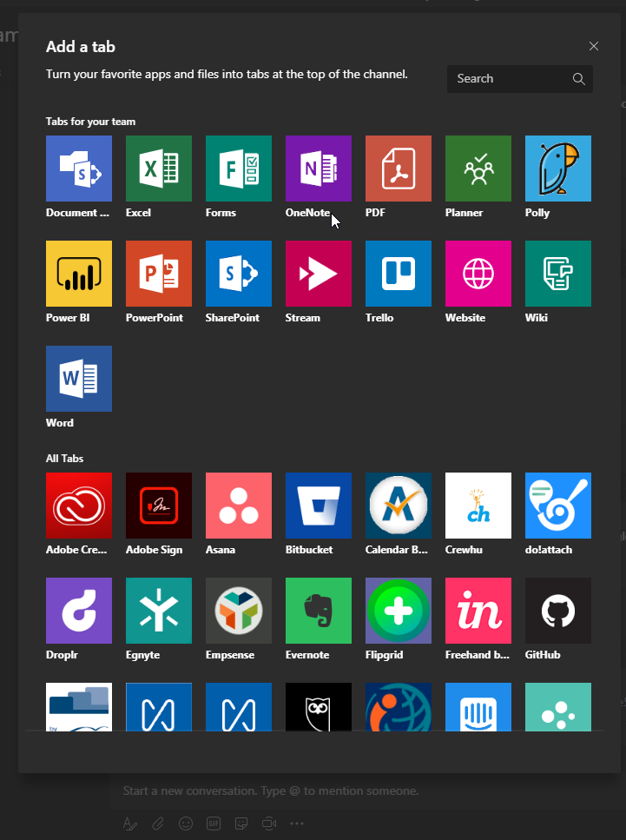Choose the Intercom tile in bottom row
Screen dimensions: 626x840
[478, 706]
